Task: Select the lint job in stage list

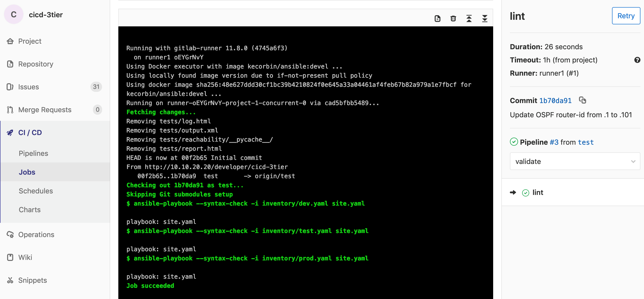Action: pos(538,192)
